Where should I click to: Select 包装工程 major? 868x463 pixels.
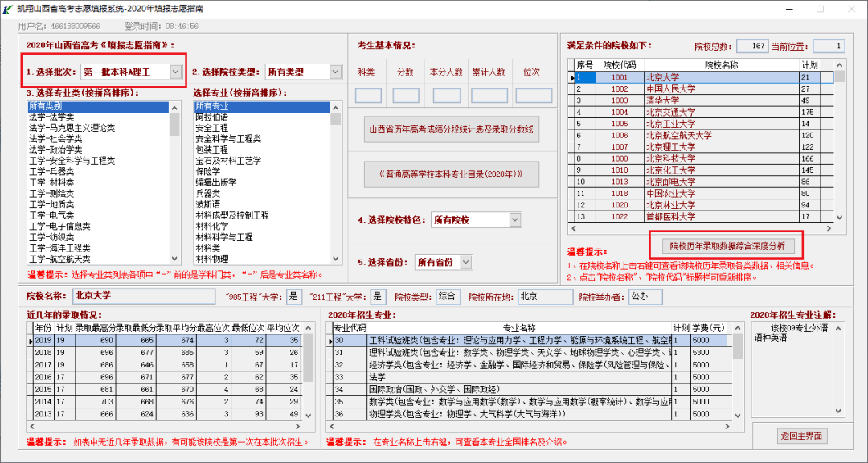pos(262,150)
